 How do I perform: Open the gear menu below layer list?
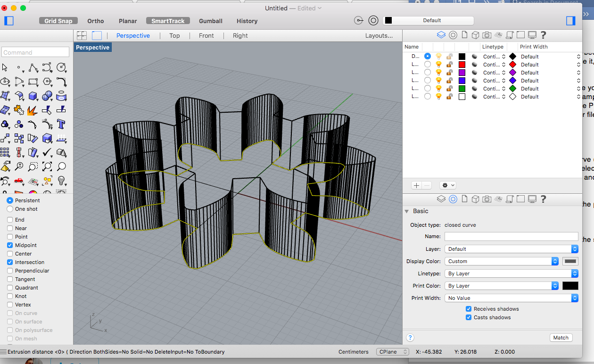point(447,185)
